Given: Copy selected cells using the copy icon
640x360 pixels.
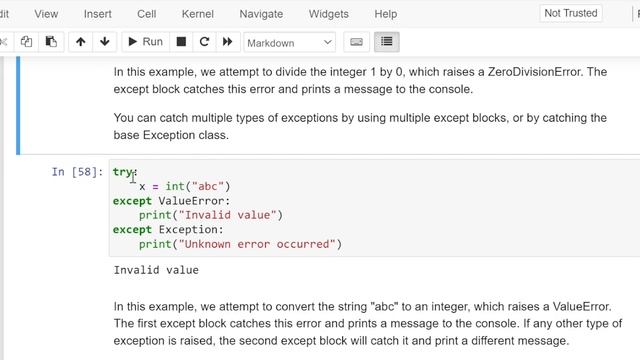Looking at the screenshot, I should point(27,42).
